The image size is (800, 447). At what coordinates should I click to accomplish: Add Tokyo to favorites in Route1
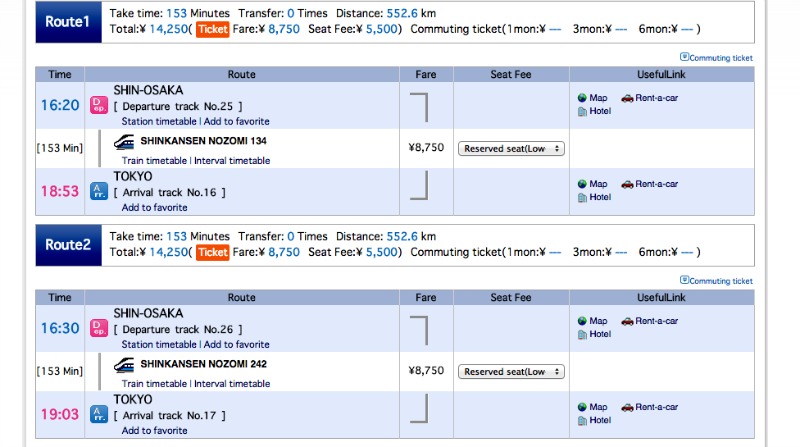154,207
